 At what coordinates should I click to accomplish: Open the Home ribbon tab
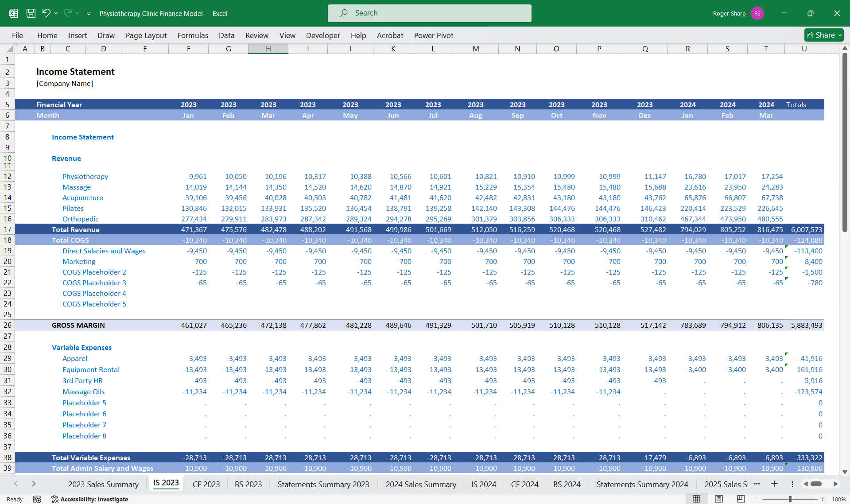[47, 35]
